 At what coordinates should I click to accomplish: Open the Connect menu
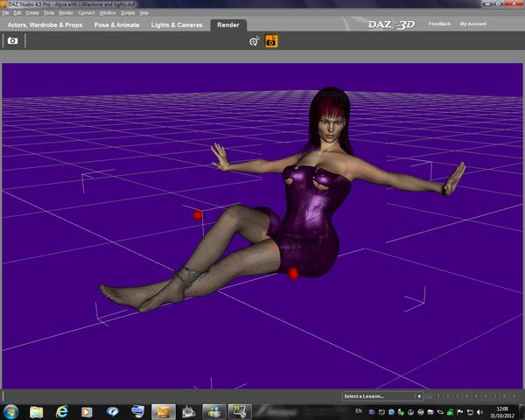point(87,13)
